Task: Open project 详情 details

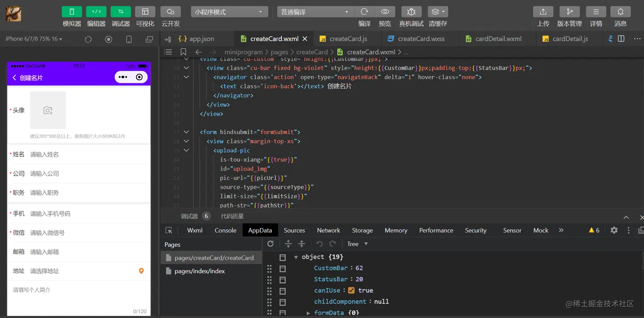Action: pos(596,12)
